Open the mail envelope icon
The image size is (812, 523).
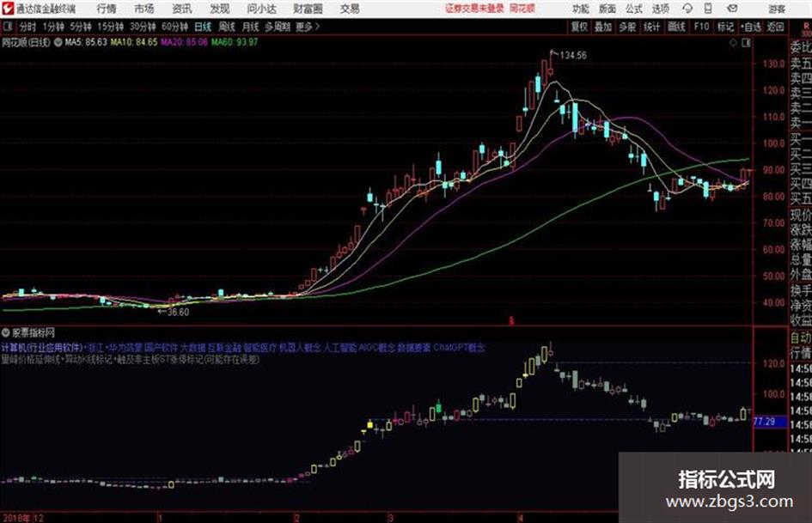pos(732,9)
